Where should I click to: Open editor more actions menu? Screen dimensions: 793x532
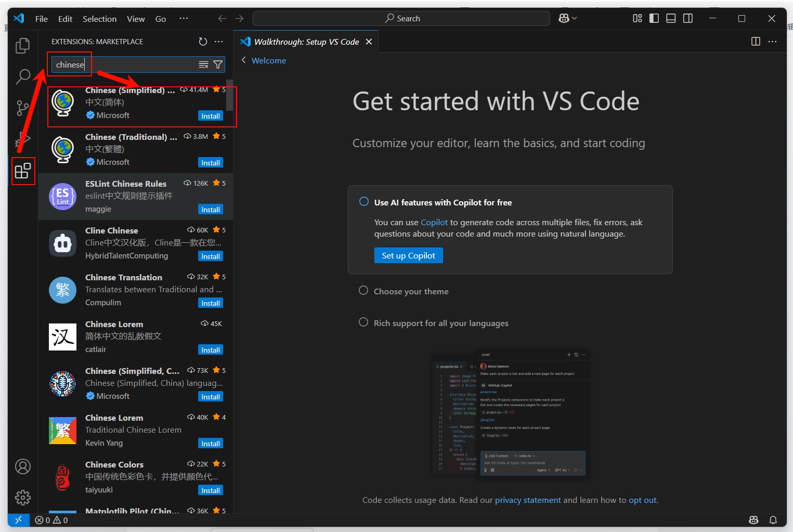(772, 42)
